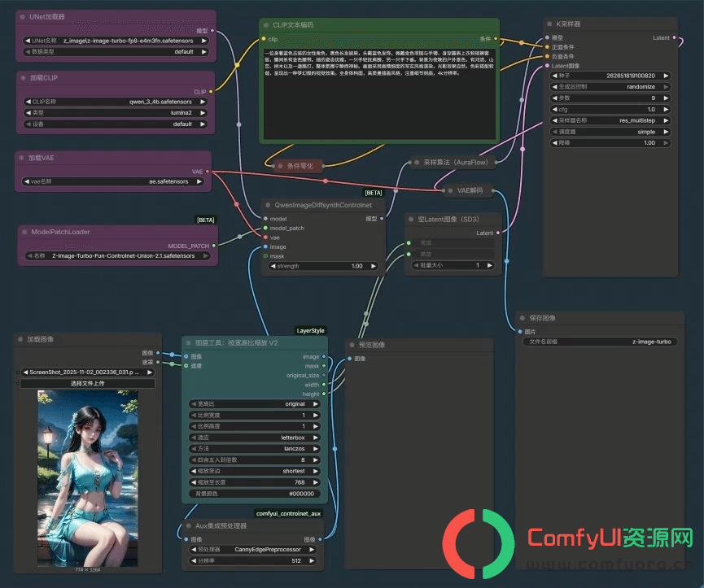Open the UNet名称 model dropdown
Image resolution: width=704 pixels, height=588 pixels.
116,41
